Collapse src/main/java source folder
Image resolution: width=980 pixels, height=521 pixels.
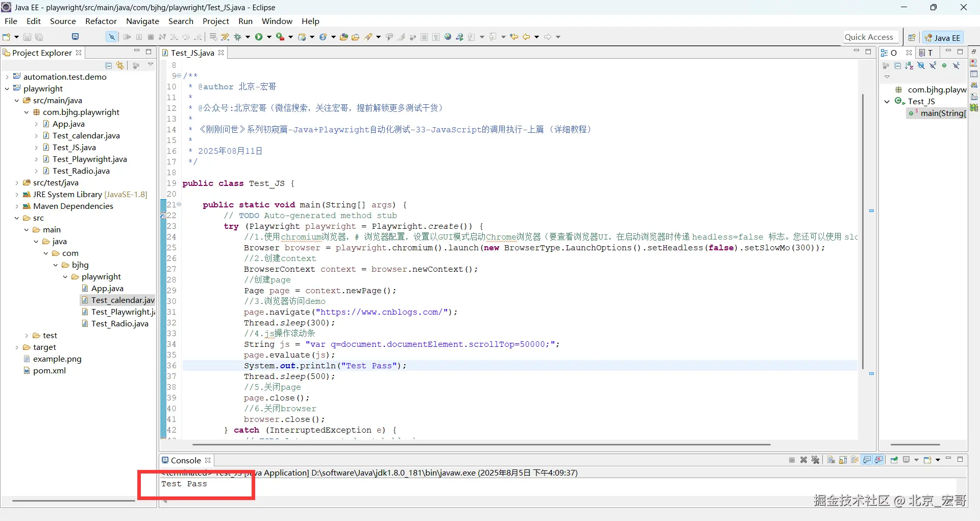[x=17, y=101]
